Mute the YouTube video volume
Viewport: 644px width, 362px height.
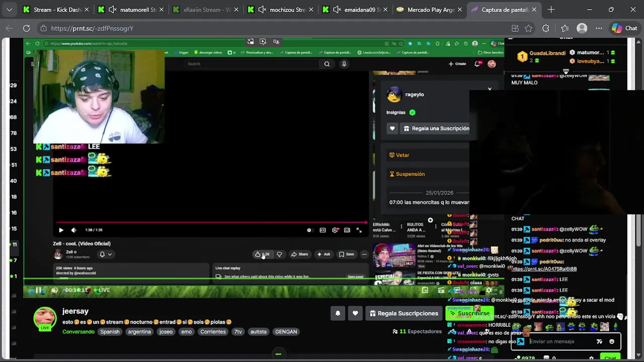pos(73,230)
